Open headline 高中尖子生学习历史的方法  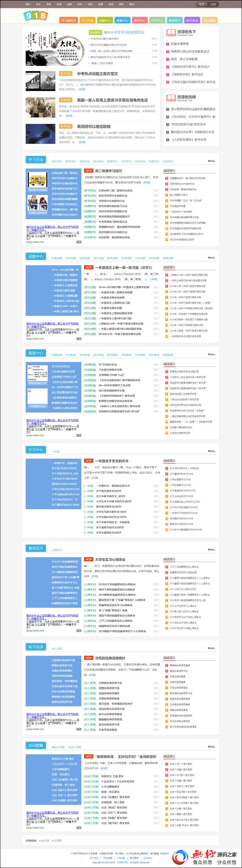tap(124, 32)
